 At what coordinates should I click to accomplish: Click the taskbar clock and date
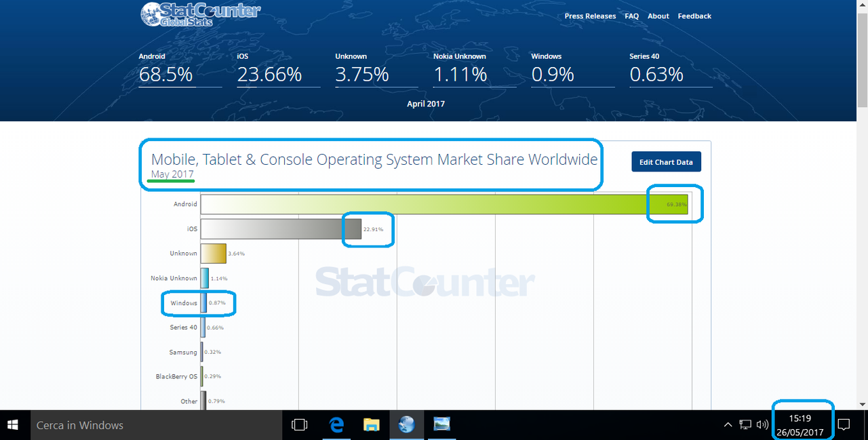(800, 425)
